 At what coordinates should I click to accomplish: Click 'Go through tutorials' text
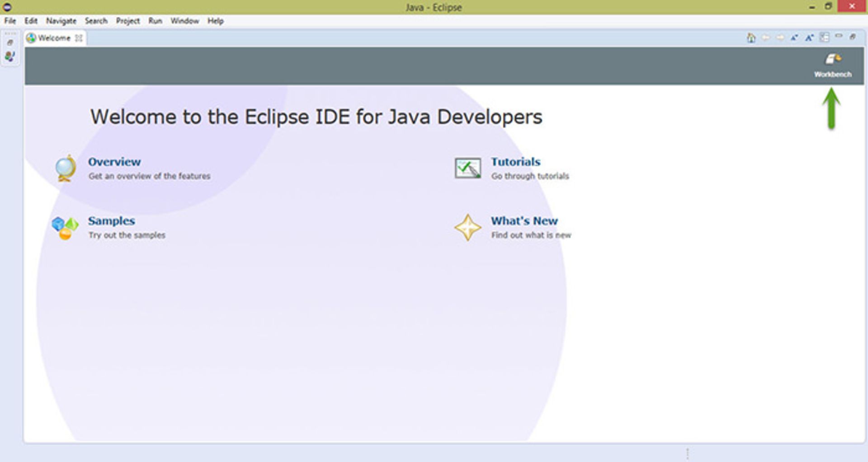[x=530, y=176]
